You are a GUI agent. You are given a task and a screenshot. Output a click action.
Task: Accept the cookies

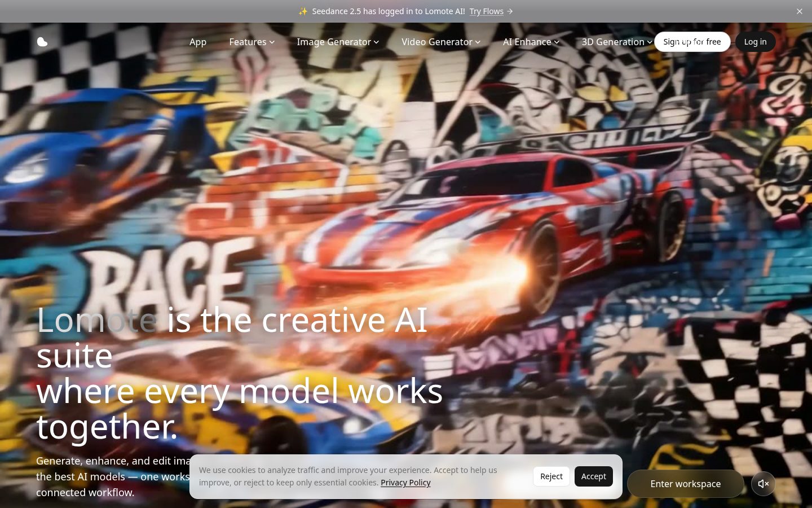pyautogui.click(x=593, y=476)
